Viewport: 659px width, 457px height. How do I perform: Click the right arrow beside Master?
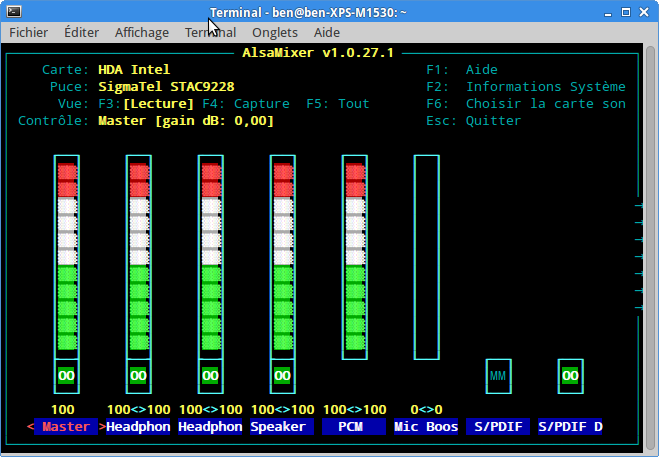(x=102, y=427)
